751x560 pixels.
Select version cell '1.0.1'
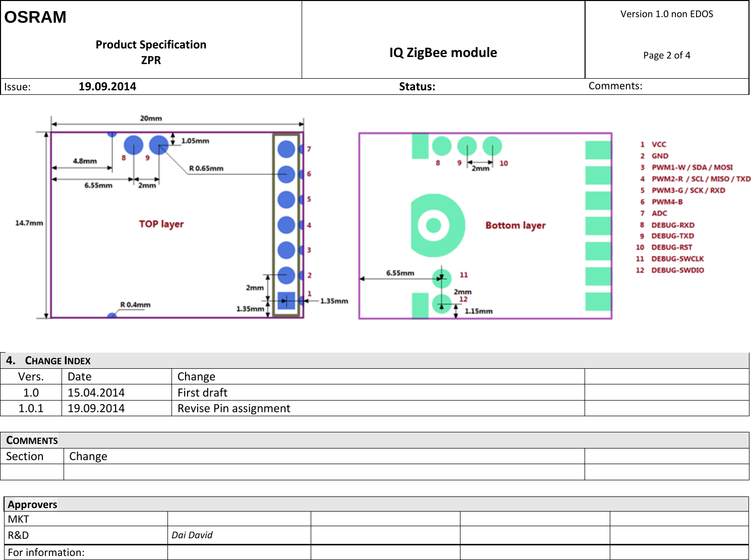(31, 409)
